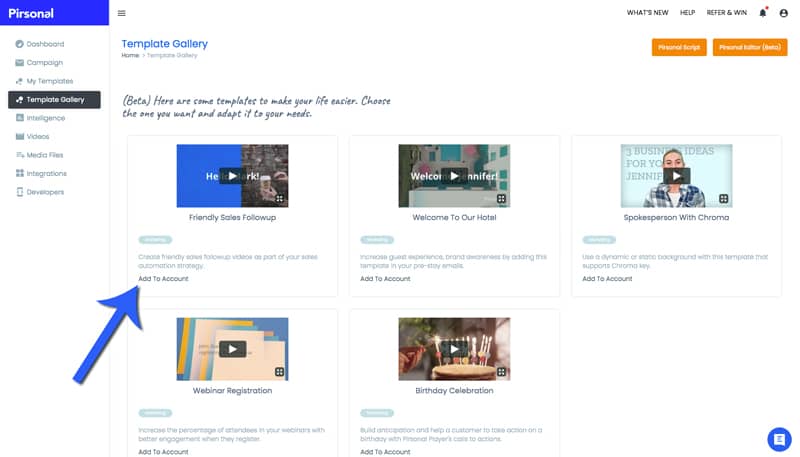The height and width of the screenshot is (457, 800).
Task: Expand Birthday Celebration preview fullscreen
Action: click(502, 372)
